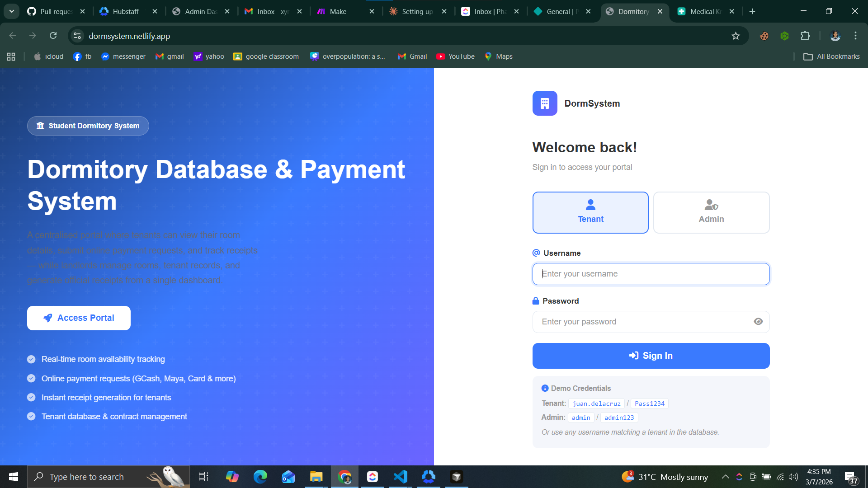Click the Access Portal button
The image size is (868, 488).
coord(79,318)
